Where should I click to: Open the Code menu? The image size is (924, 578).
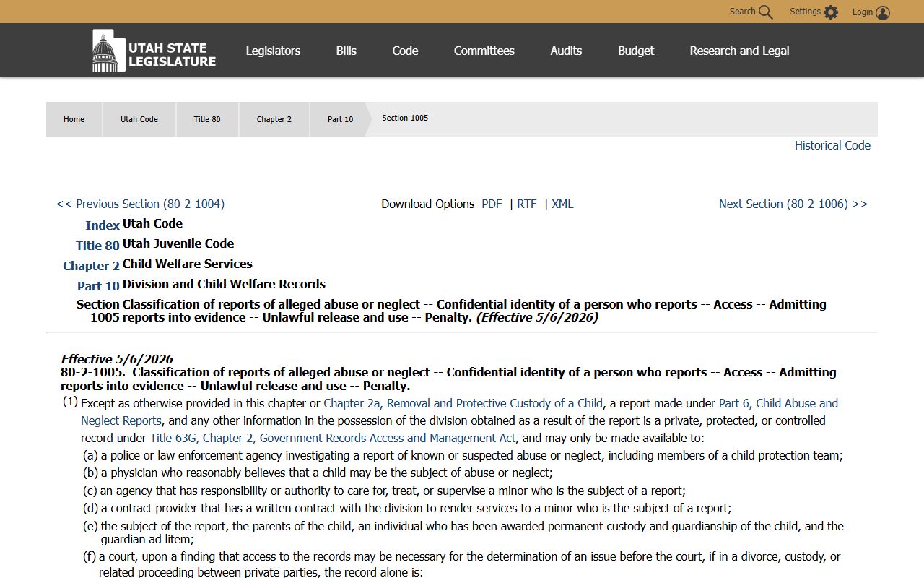[405, 51]
